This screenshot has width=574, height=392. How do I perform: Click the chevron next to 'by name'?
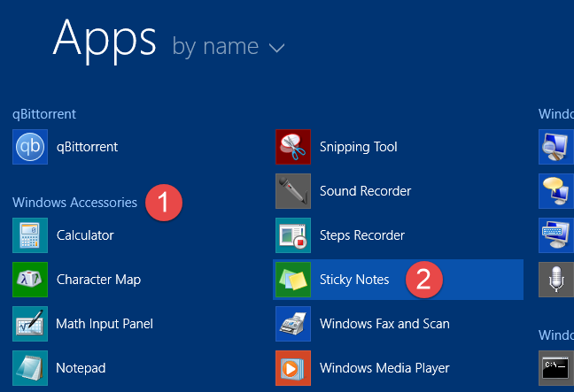coord(276,49)
